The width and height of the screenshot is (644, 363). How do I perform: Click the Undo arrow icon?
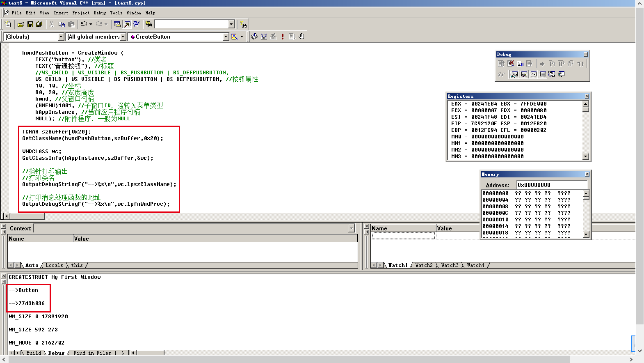tap(84, 24)
